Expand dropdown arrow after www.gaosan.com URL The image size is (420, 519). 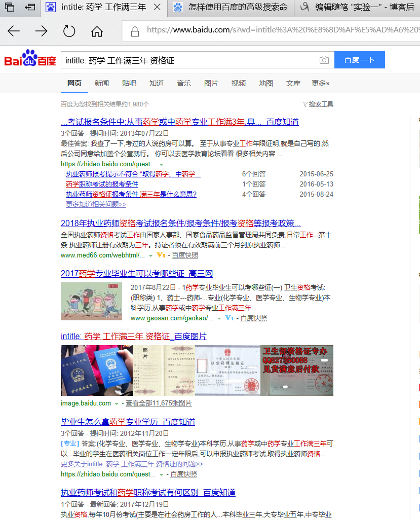click(219, 318)
